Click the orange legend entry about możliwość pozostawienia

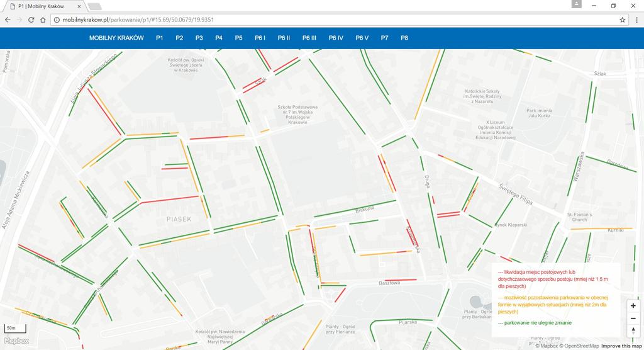click(x=552, y=304)
